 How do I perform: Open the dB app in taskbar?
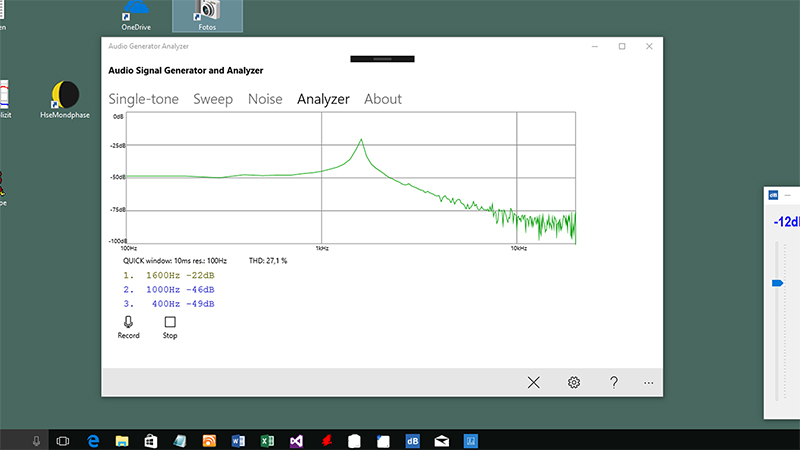point(412,440)
